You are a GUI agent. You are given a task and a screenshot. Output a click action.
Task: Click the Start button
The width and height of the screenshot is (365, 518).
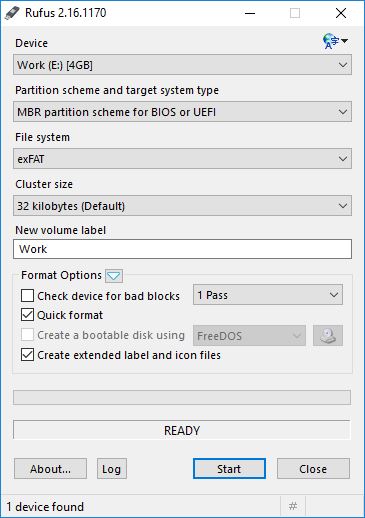(229, 469)
